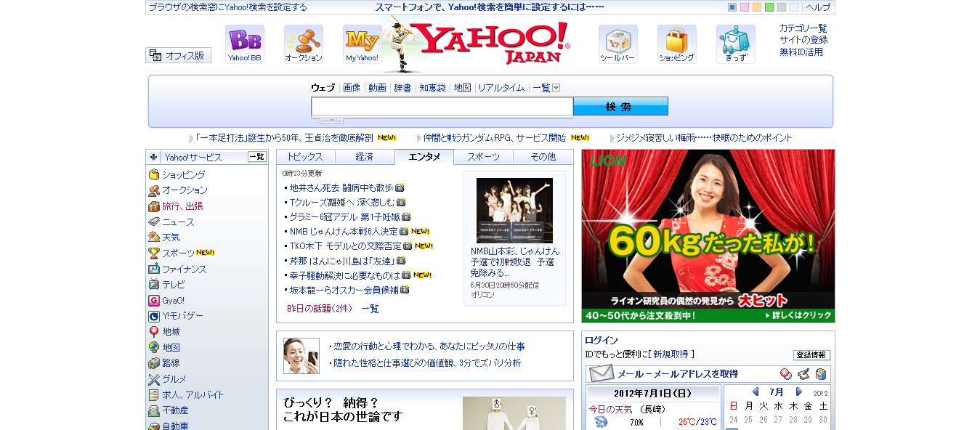980x430 pixels.
Task: Select the 画像 search type
Action: [352, 88]
